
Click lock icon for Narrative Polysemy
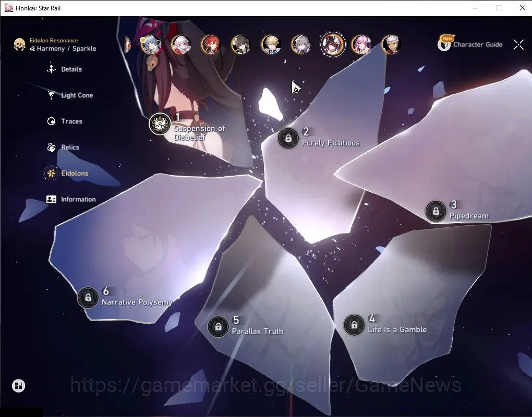tap(88, 298)
